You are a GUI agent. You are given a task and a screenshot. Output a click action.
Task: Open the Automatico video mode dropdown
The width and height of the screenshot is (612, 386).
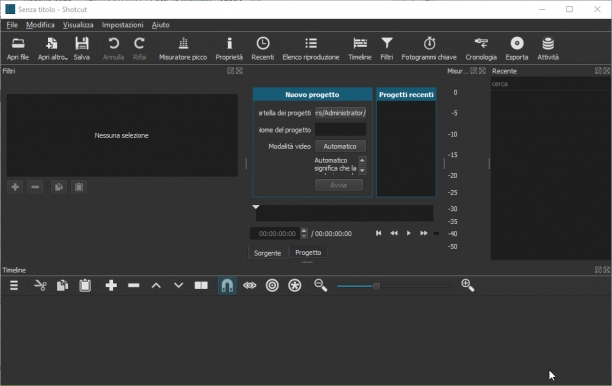[340, 146]
